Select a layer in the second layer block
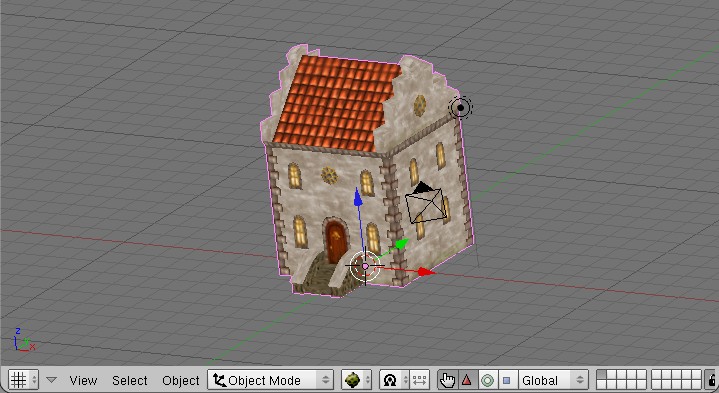 [657, 375]
